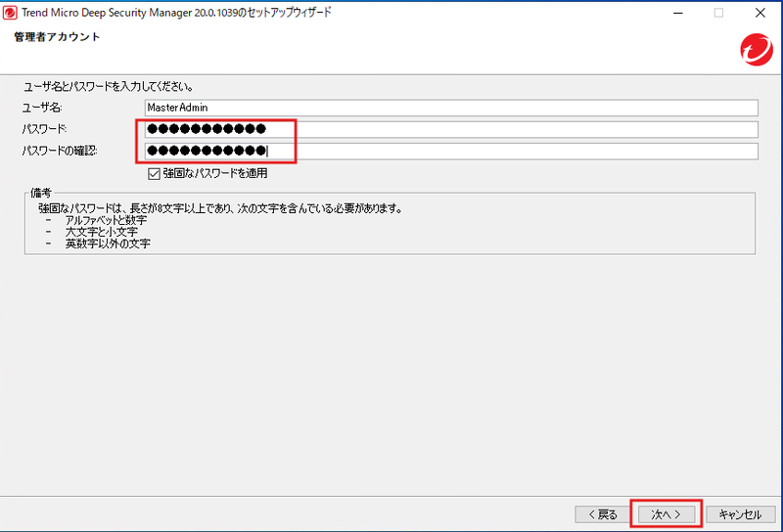783x532 pixels.
Task: Click the Trend Micro logo in header
Action: pos(757,50)
